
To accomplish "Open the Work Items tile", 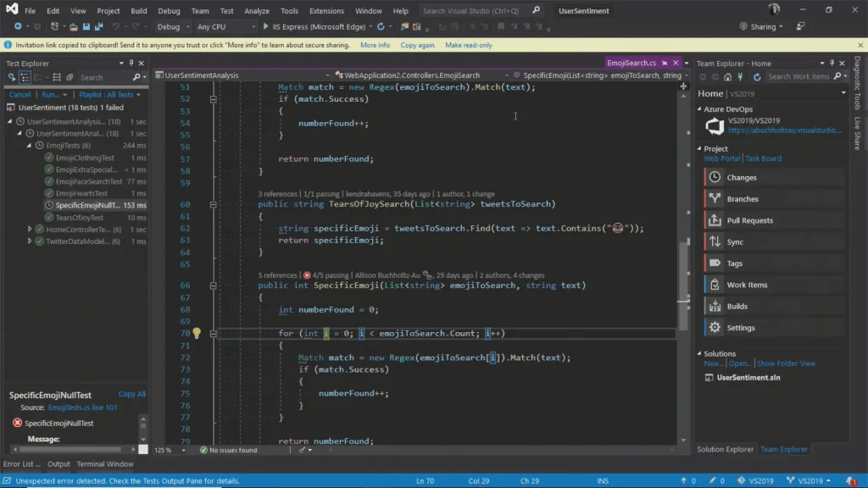I will (x=773, y=285).
